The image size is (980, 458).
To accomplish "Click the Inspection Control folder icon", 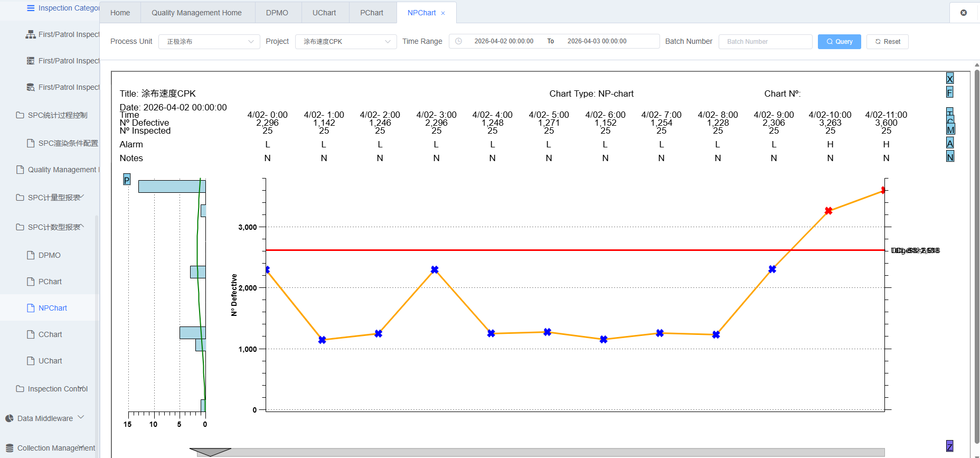I will point(20,389).
